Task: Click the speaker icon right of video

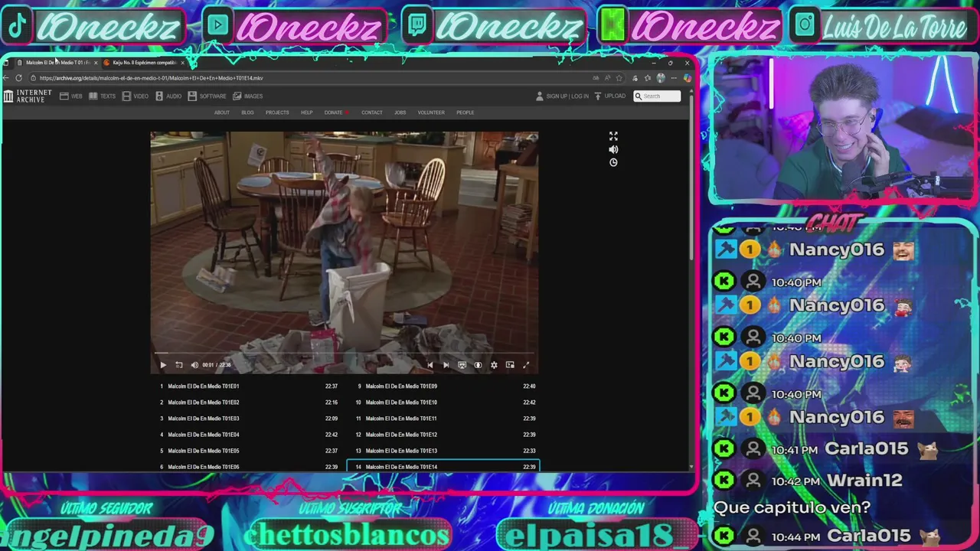Action: click(x=613, y=149)
